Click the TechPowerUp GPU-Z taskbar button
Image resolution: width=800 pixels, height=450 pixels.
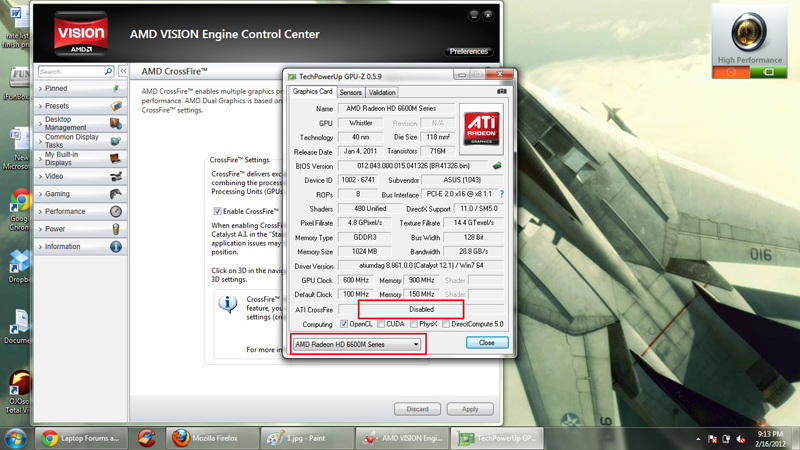[x=496, y=438]
